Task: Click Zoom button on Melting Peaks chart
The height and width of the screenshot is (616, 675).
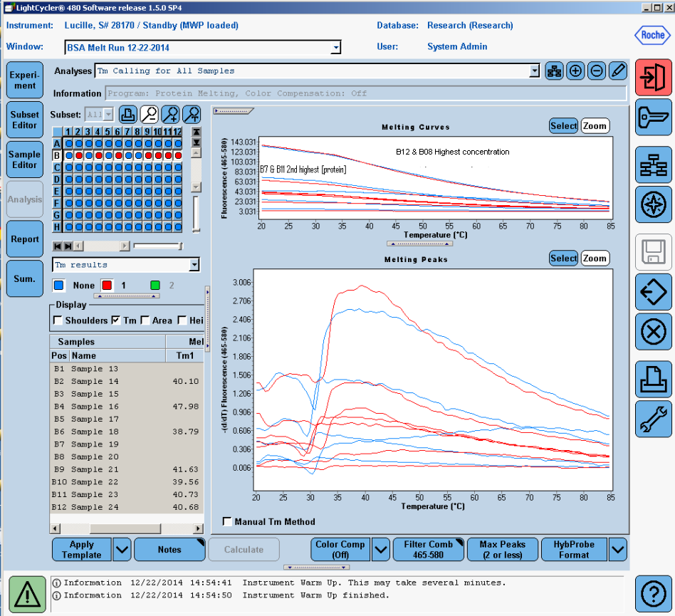Action: coord(595,259)
